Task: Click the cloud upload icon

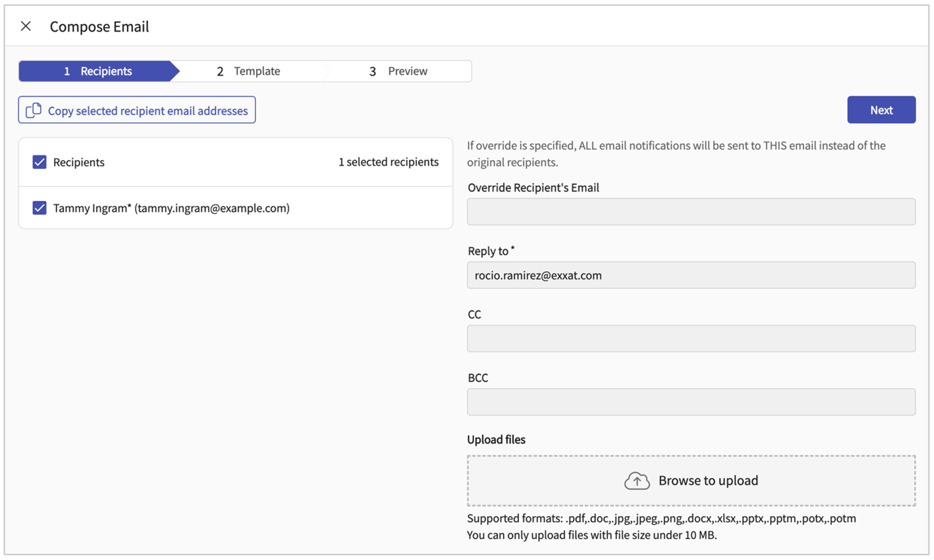Action: [x=637, y=480]
